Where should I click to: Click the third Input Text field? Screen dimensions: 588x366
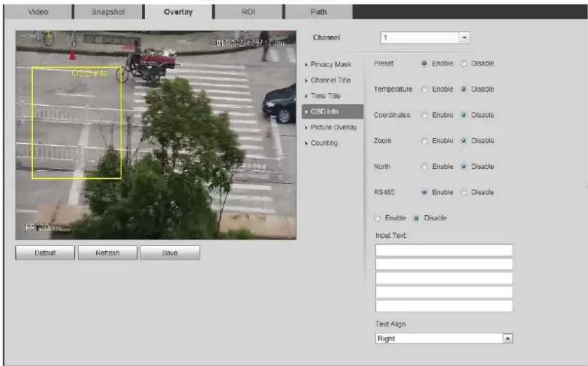tap(444, 278)
